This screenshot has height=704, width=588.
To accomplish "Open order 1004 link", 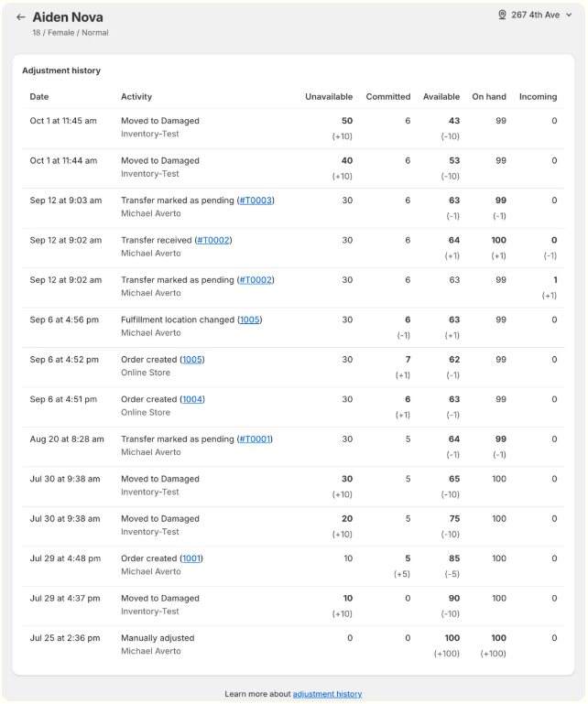I will click(x=192, y=399).
